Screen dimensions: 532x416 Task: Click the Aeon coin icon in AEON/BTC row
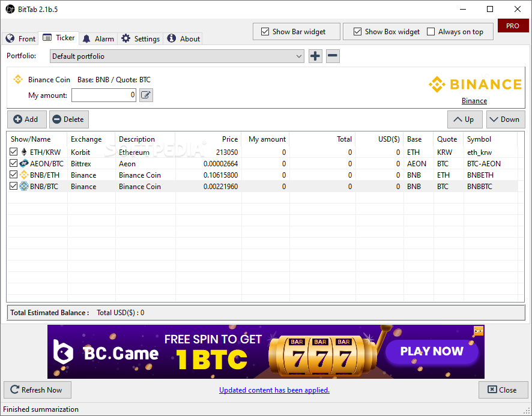click(24, 163)
